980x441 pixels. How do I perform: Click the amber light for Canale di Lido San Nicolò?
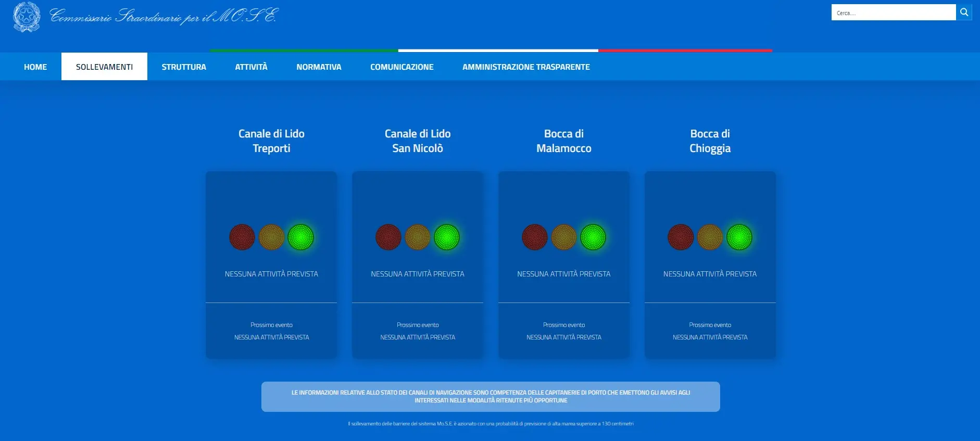[x=418, y=237]
